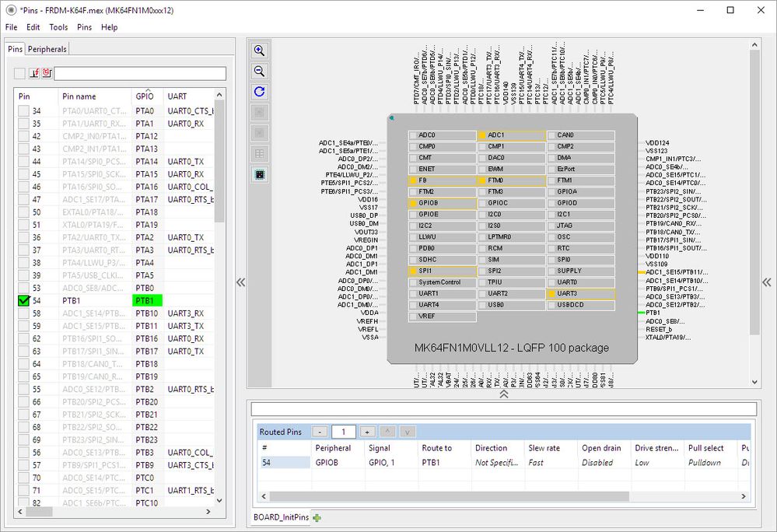Screen dimensions: 777x532
Task: Expand routed pins panel using upward double chevron
Action: (x=504, y=394)
